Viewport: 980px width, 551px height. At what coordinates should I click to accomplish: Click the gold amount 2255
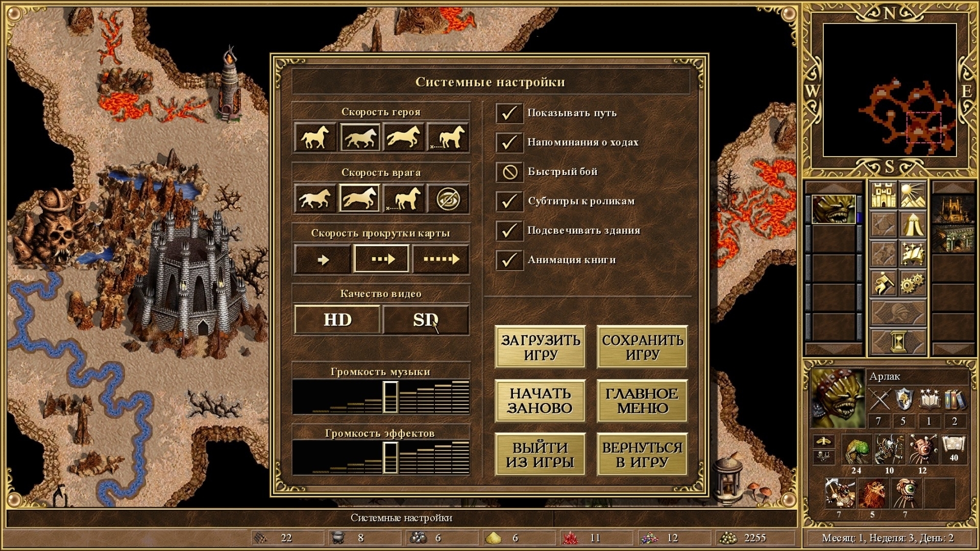click(x=754, y=538)
